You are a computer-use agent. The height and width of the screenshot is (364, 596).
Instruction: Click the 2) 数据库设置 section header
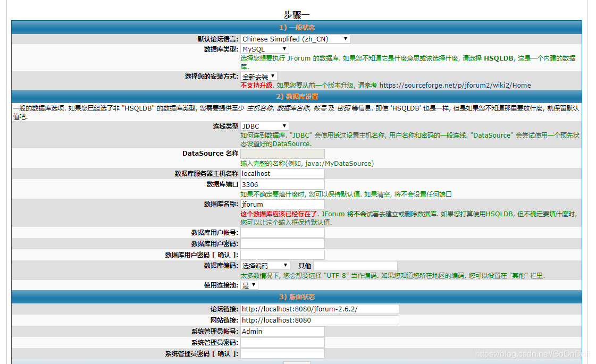[297, 97]
